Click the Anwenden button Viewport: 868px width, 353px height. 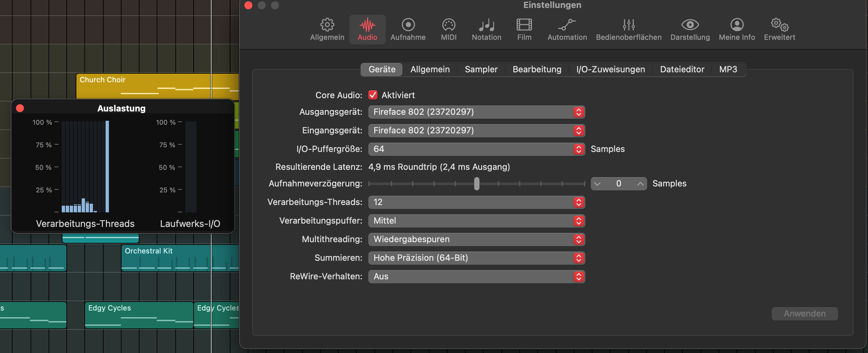pyautogui.click(x=804, y=314)
